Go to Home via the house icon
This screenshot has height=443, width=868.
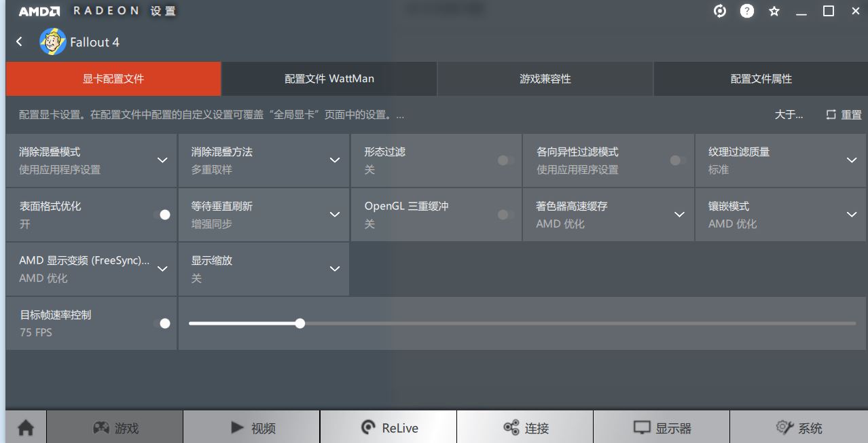coord(26,427)
